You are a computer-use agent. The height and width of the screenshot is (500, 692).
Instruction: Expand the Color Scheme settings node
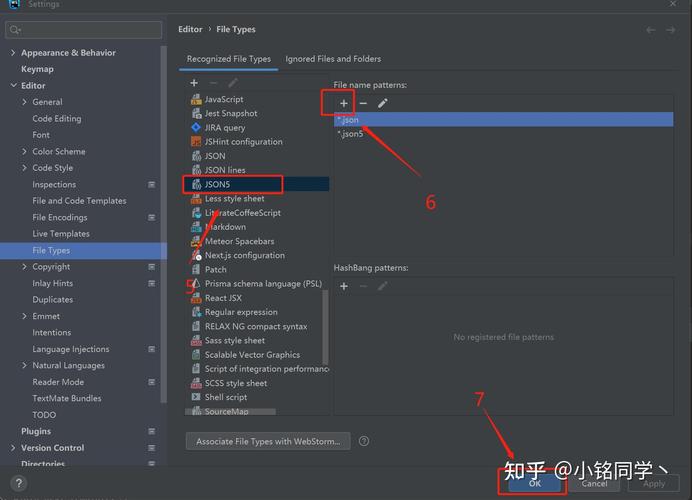(x=24, y=152)
